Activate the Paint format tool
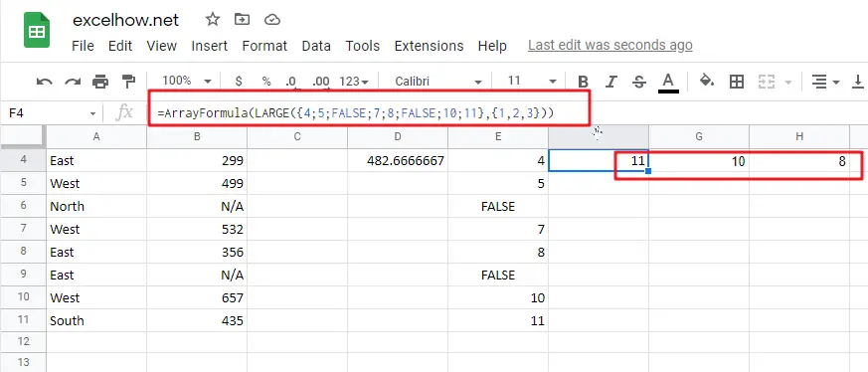 pos(128,82)
